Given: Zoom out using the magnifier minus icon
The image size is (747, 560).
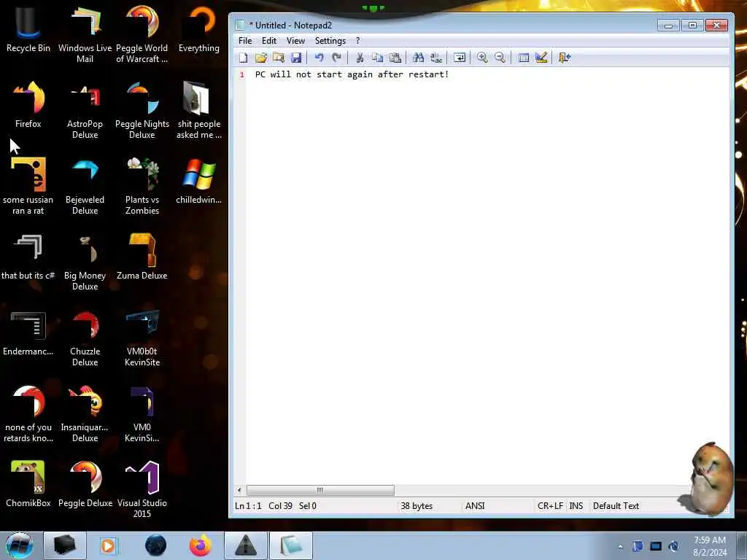Looking at the screenshot, I should [x=500, y=58].
